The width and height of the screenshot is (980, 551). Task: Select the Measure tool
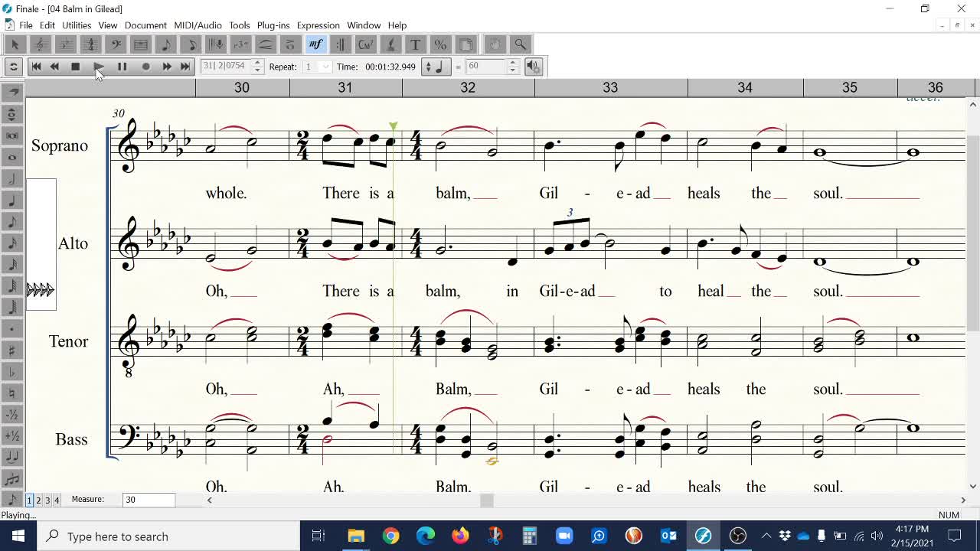[x=141, y=44]
